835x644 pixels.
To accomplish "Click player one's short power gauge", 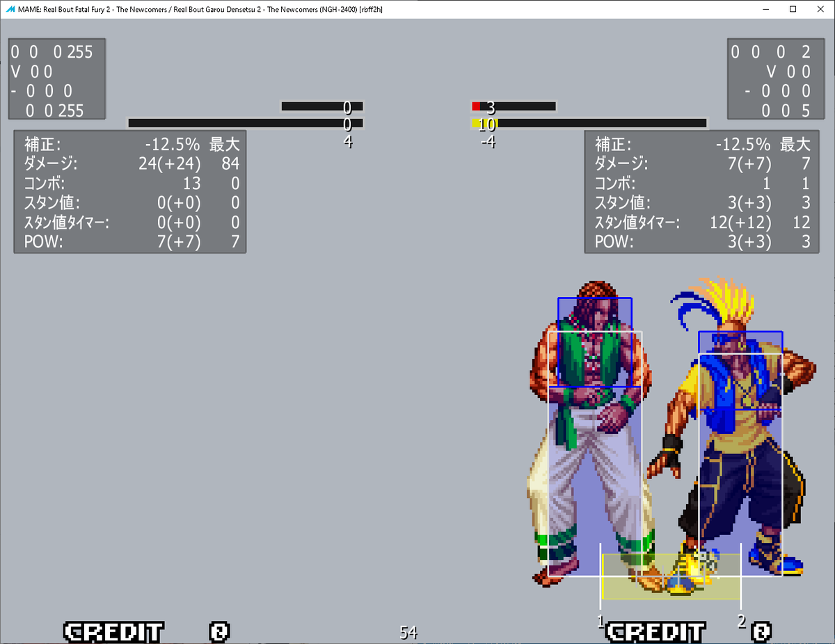I will 322,106.
